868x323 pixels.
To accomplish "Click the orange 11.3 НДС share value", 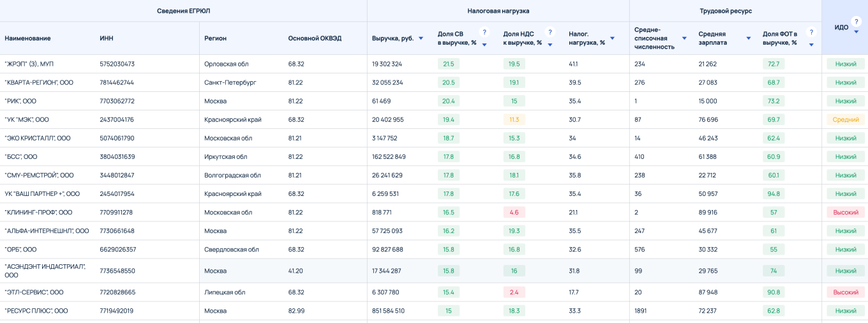I will pos(514,119).
